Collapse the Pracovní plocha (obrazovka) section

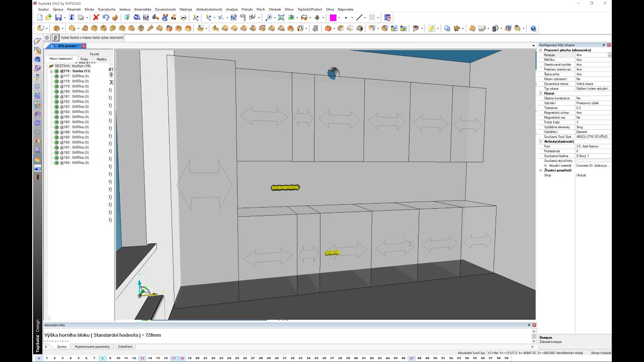click(x=541, y=50)
